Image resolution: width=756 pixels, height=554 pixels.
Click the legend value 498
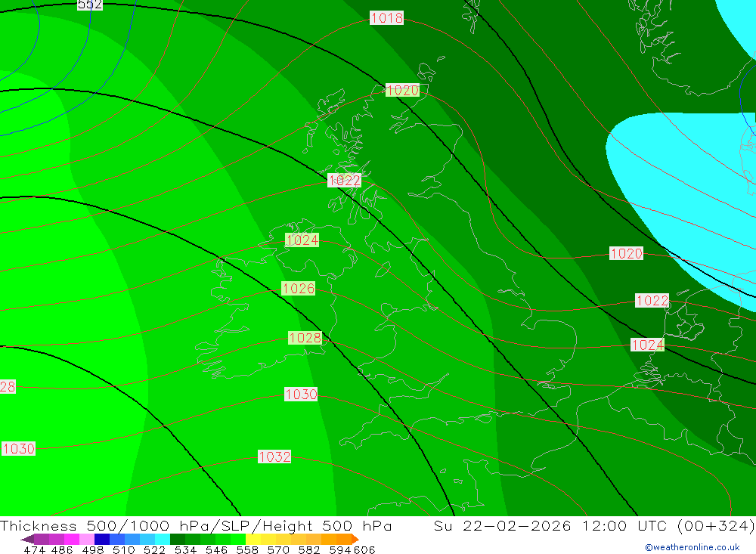[92, 549]
